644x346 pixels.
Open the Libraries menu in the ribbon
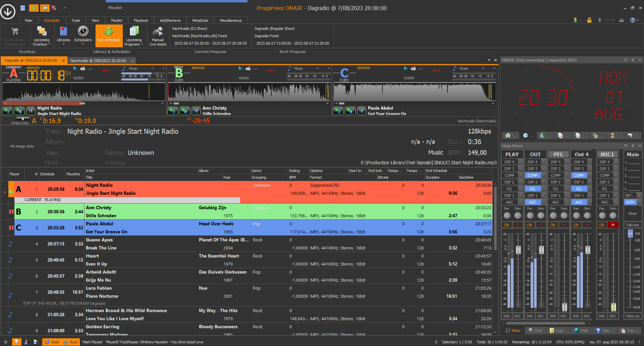point(63,36)
